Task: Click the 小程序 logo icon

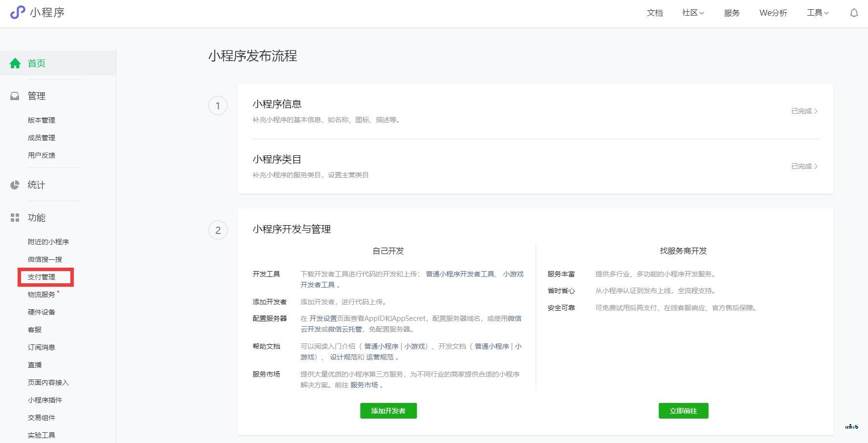Action: (18, 12)
